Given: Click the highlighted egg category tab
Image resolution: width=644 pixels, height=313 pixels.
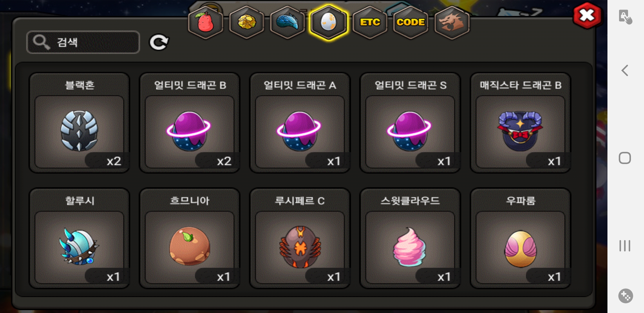Looking at the screenshot, I should tap(328, 23).
